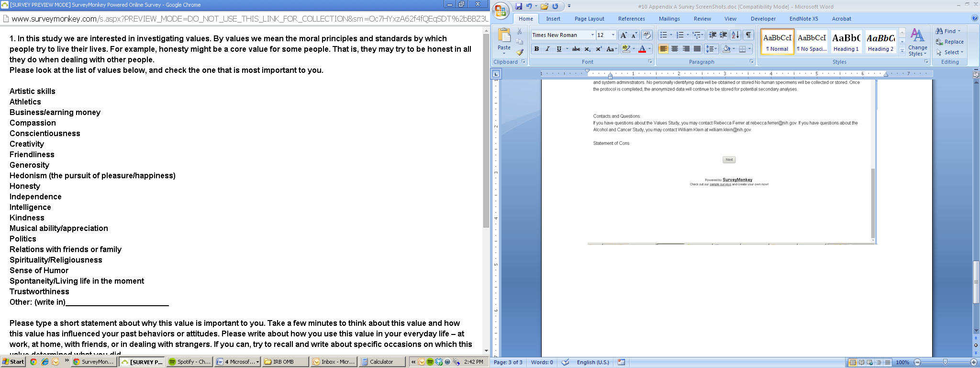The height and width of the screenshot is (368, 980).
Task: Open the Office Button menu
Action: pyautogui.click(x=501, y=11)
